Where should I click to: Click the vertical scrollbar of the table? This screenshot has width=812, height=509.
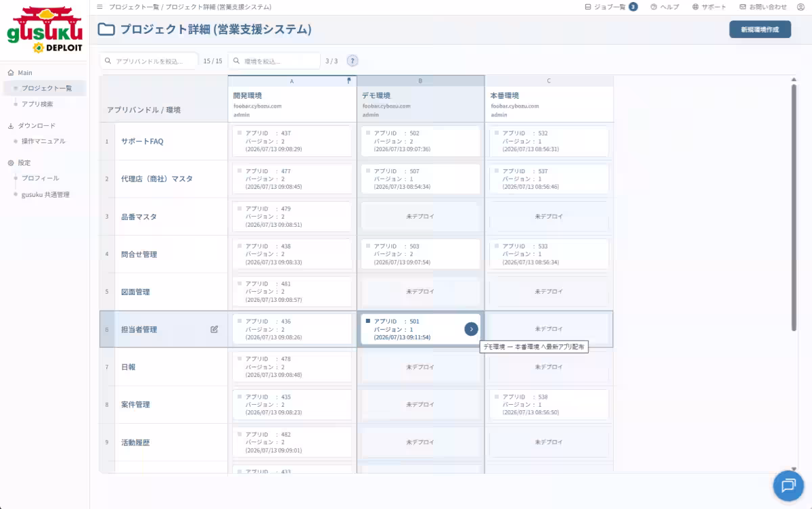(794, 207)
